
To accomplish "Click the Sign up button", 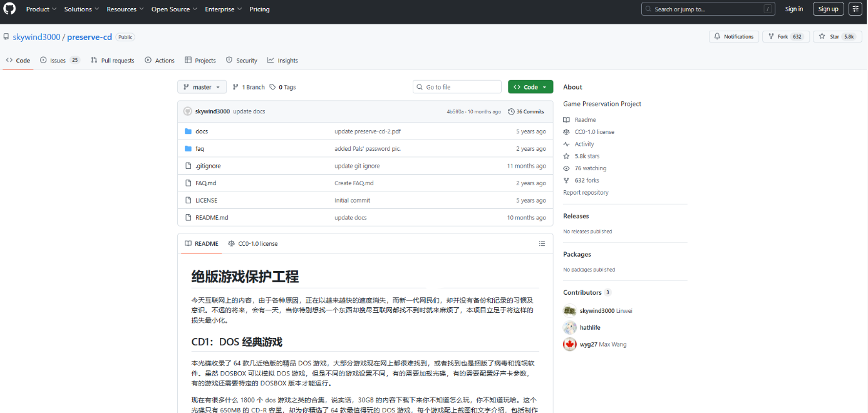I will 828,9.
